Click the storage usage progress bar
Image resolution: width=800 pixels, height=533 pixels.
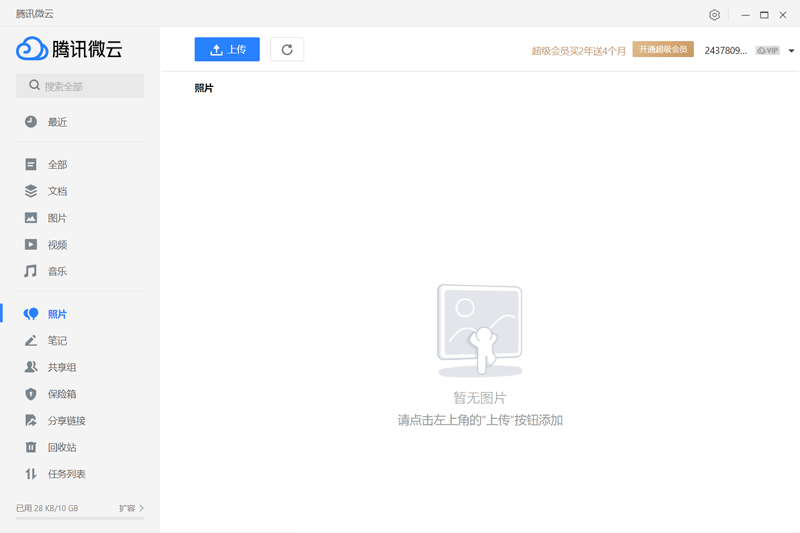pos(80,519)
